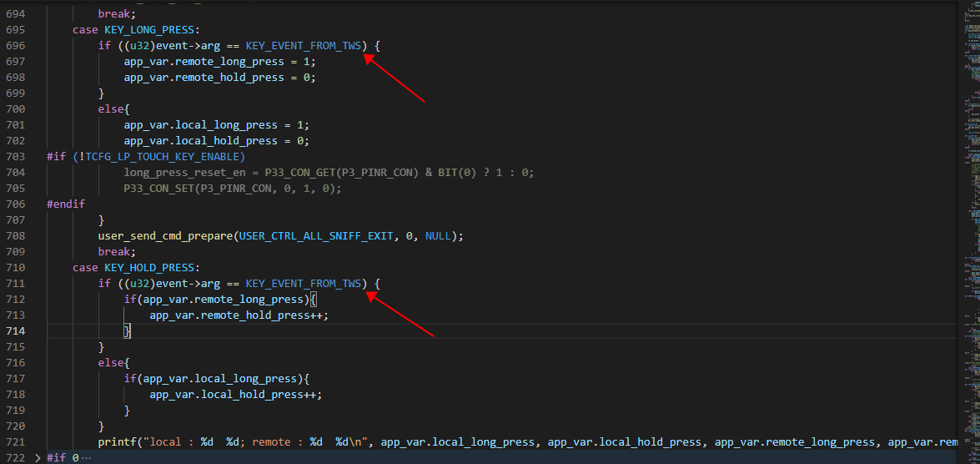
Task: Click app_var.remote_hold_press = 0 statement
Action: coord(220,78)
